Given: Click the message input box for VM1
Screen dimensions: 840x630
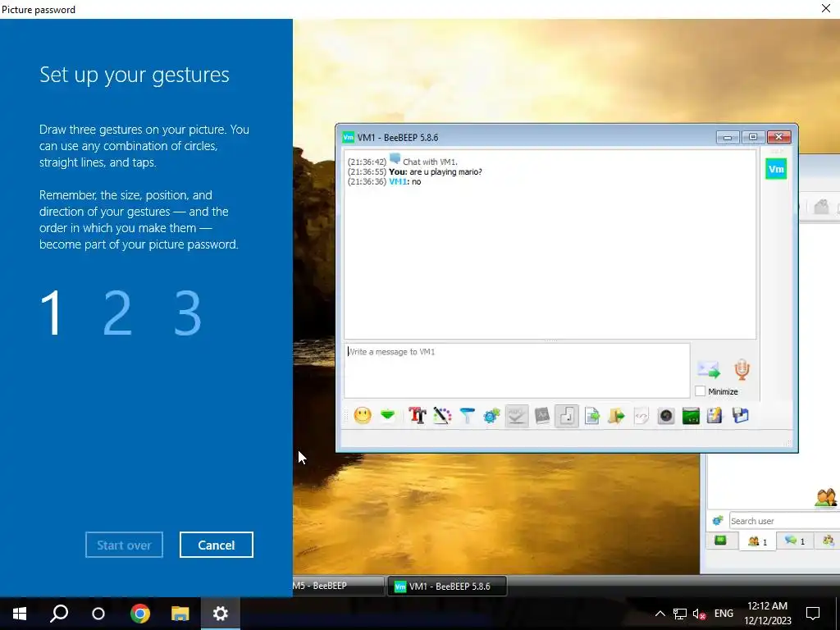Looking at the screenshot, I should tap(517, 370).
